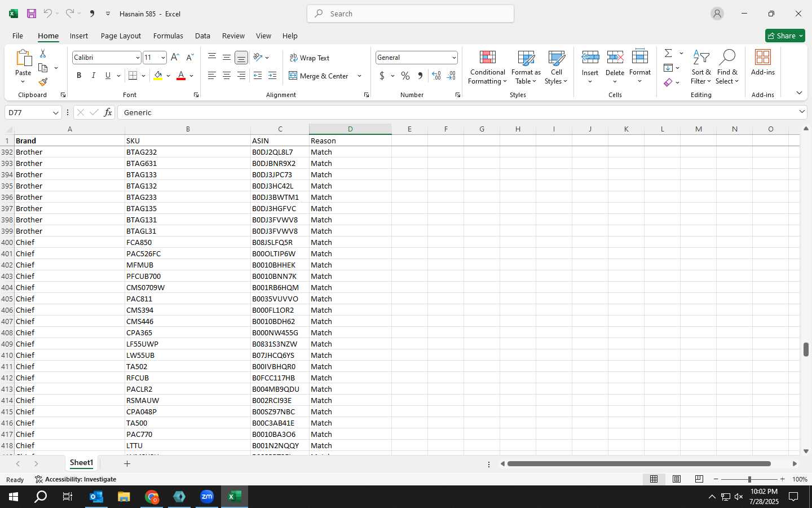Open Cell Styles gallery
Image resolution: width=812 pixels, height=508 pixels.
pyautogui.click(x=556, y=68)
